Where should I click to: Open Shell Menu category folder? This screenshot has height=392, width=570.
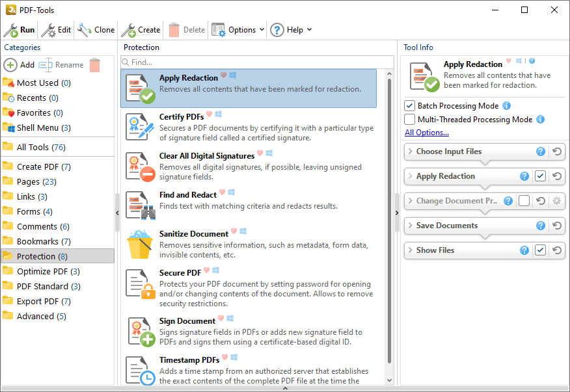pos(36,127)
